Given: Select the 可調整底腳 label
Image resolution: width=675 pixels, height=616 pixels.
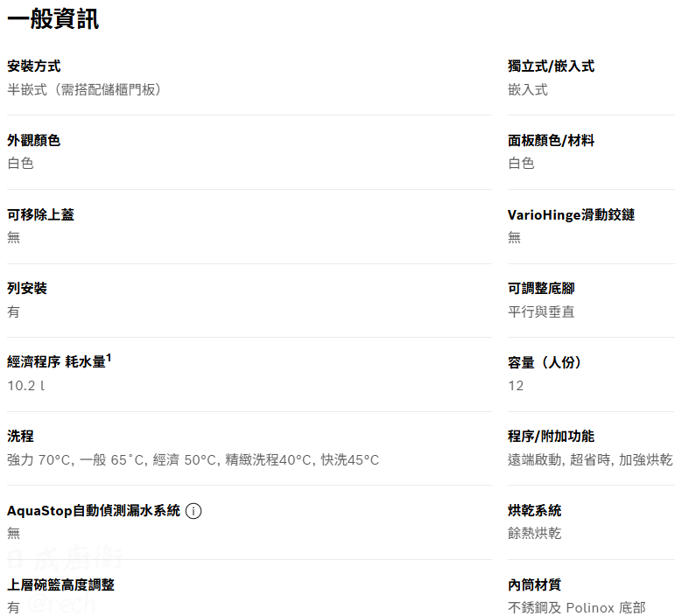Looking at the screenshot, I should [541, 288].
